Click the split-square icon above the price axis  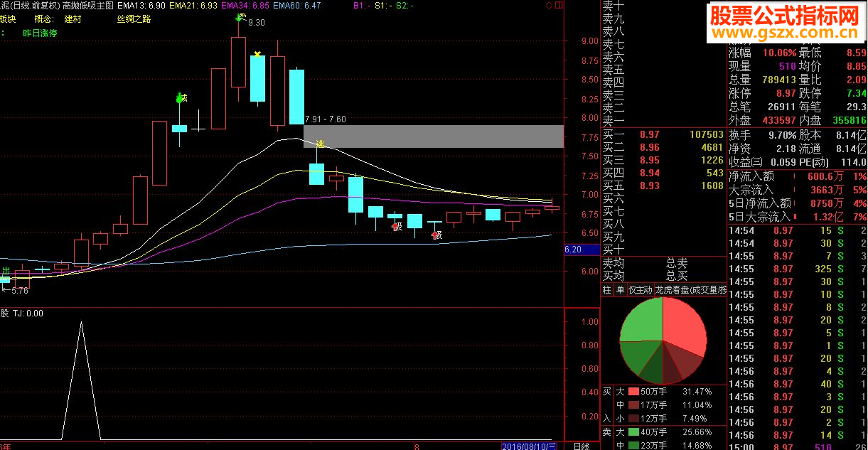pyautogui.click(x=558, y=5)
